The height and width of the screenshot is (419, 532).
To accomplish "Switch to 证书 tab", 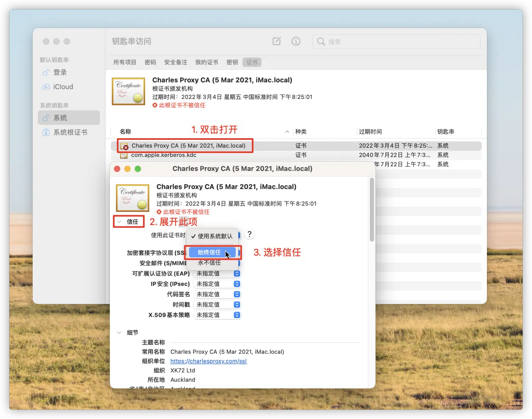I will [x=252, y=62].
